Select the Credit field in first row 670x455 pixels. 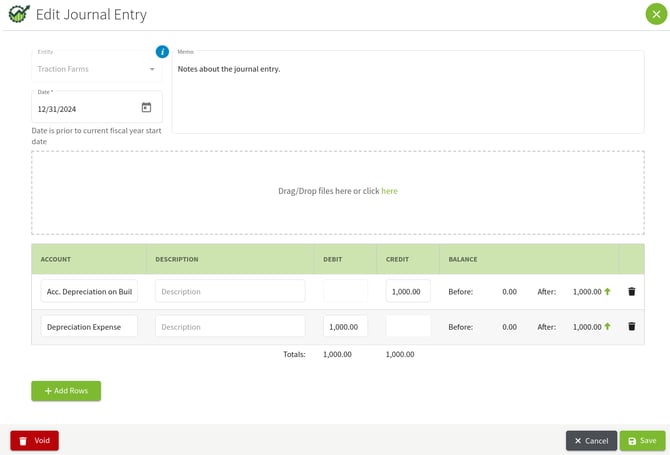(408, 292)
